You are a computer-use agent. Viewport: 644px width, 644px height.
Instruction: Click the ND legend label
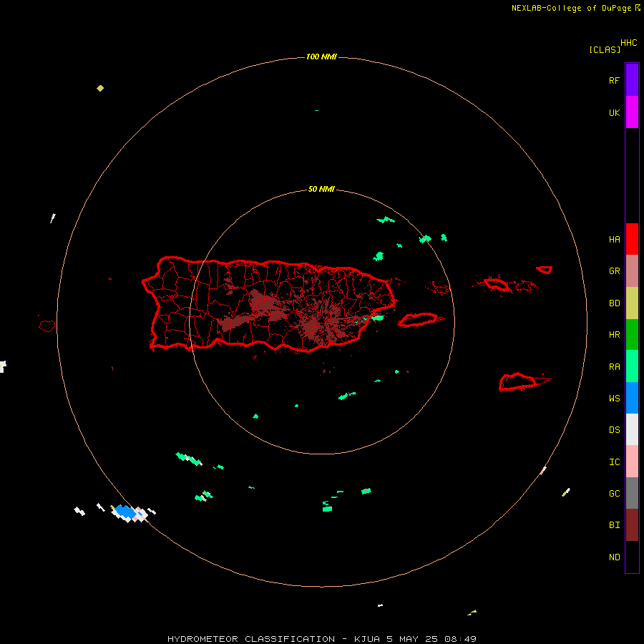pyautogui.click(x=614, y=557)
